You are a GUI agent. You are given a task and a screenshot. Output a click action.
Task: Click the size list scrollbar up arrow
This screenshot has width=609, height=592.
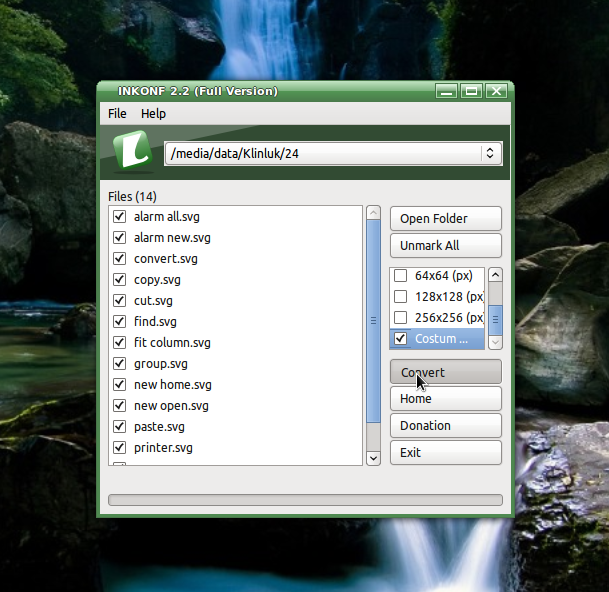(495, 275)
